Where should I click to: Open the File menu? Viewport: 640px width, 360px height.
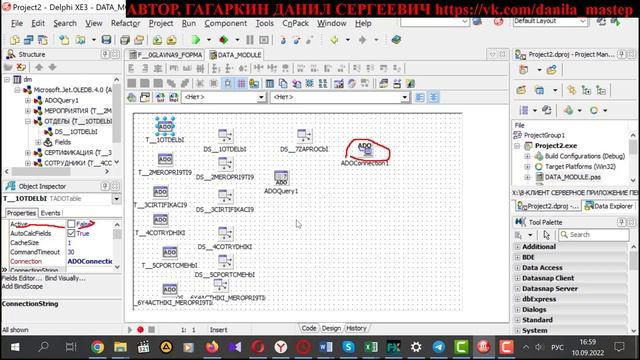pyautogui.click(x=17, y=23)
